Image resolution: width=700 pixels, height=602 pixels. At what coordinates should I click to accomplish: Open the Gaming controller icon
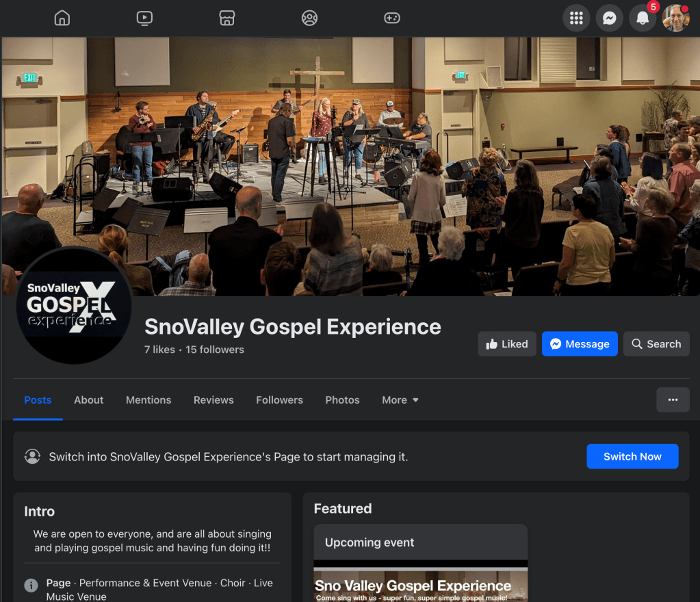(x=392, y=18)
